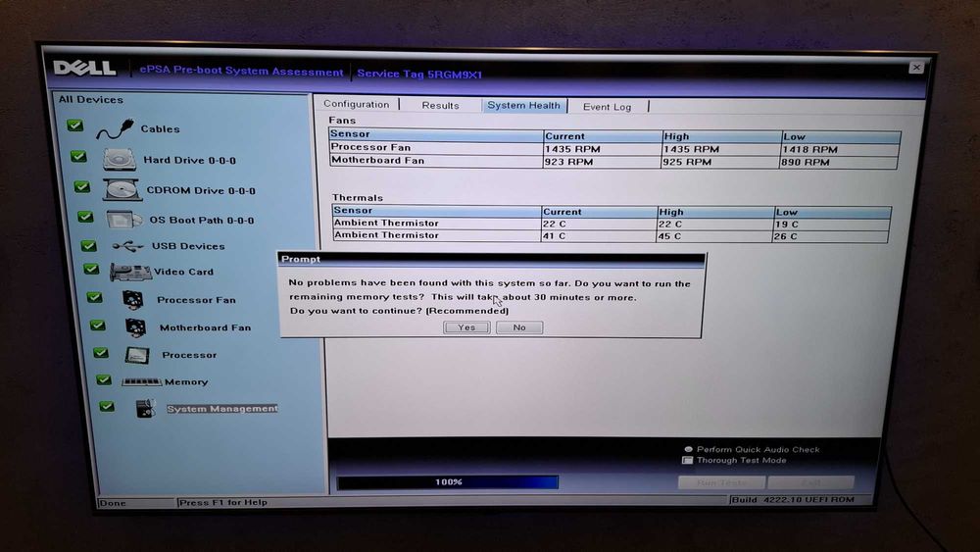Select the Video Card icon
This screenshot has width=980, height=552.
pyautogui.click(x=130, y=272)
